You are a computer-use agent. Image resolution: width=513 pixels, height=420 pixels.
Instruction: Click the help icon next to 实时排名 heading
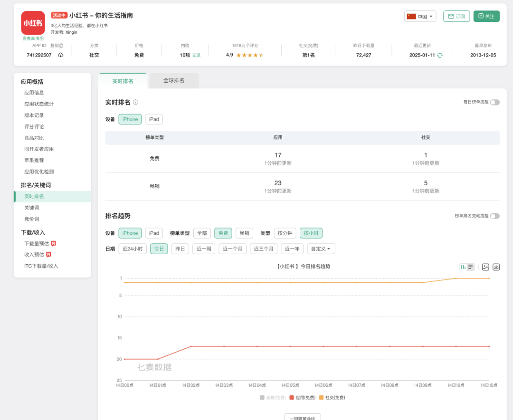pyautogui.click(x=135, y=102)
